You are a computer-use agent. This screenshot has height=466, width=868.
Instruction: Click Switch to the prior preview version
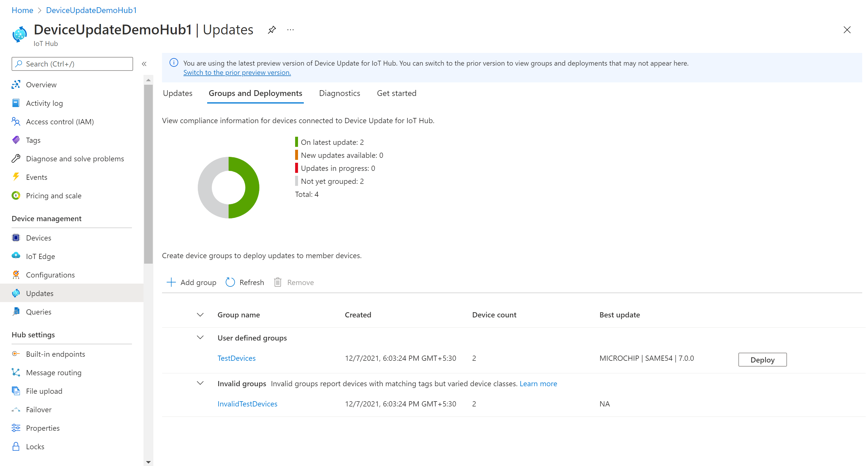[x=237, y=73]
